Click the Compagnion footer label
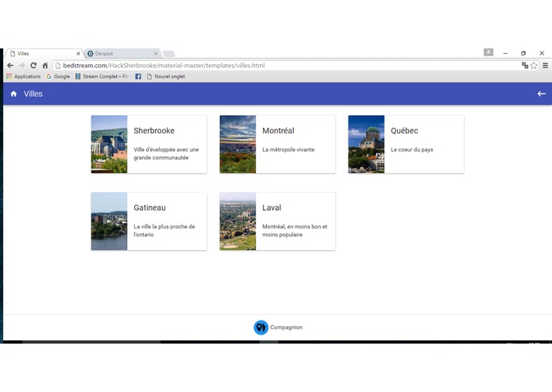 pos(286,327)
